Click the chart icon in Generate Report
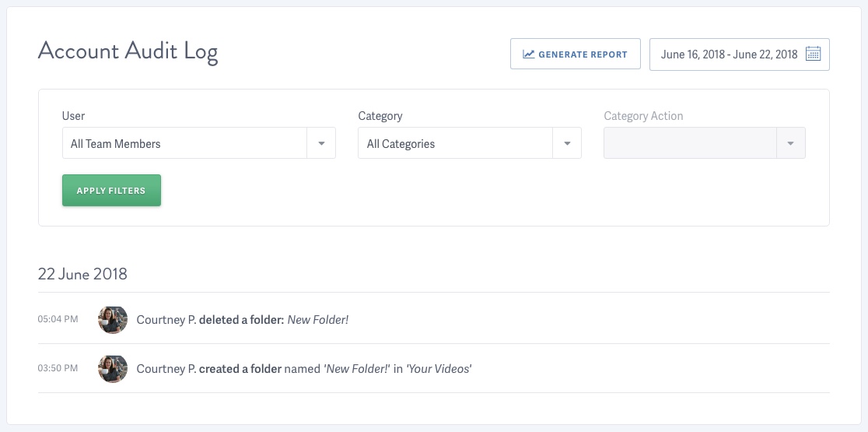 529,54
